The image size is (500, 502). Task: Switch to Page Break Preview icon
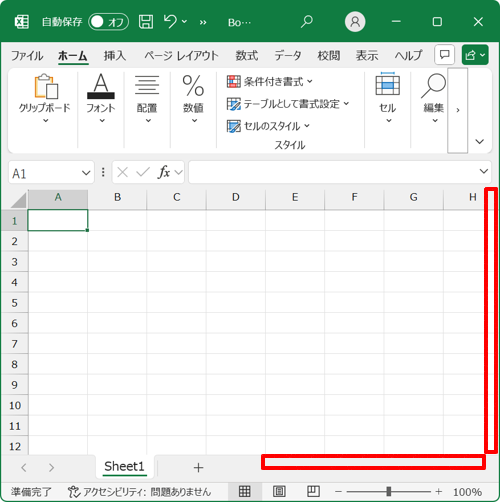pyautogui.click(x=313, y=491)
